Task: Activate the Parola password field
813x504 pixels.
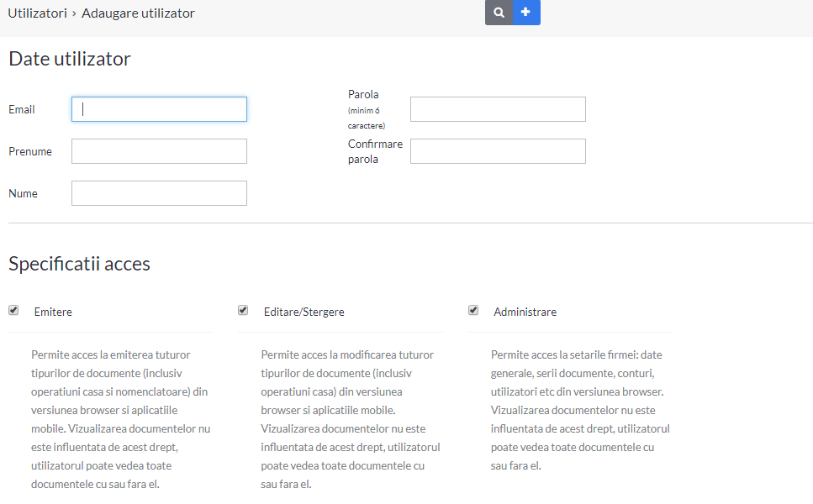Action: [498, 109]
